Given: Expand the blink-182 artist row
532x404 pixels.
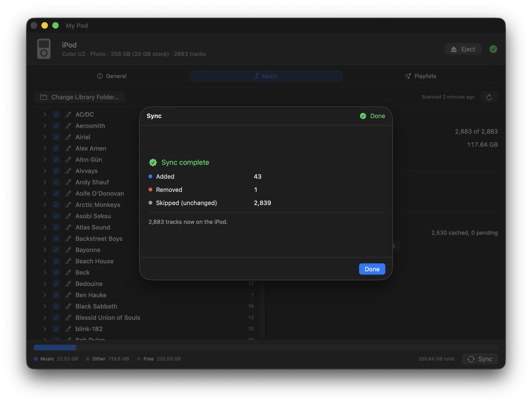Looking at the screenshot, I should click(x=45, y=329).
